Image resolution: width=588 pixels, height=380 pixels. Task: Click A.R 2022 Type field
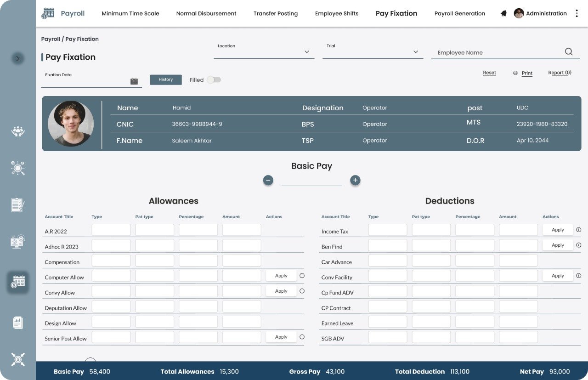pos(111,230)
